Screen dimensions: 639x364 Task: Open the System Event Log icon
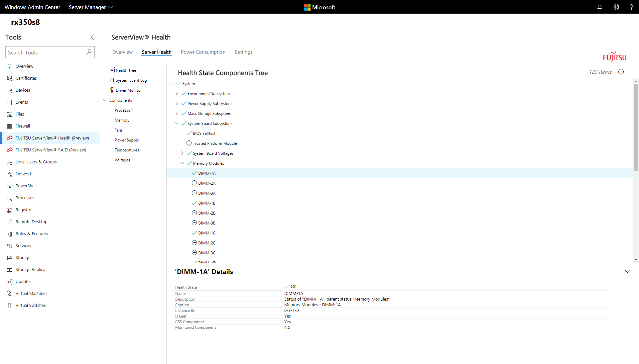pyautogui.click(x=111, y=80)
